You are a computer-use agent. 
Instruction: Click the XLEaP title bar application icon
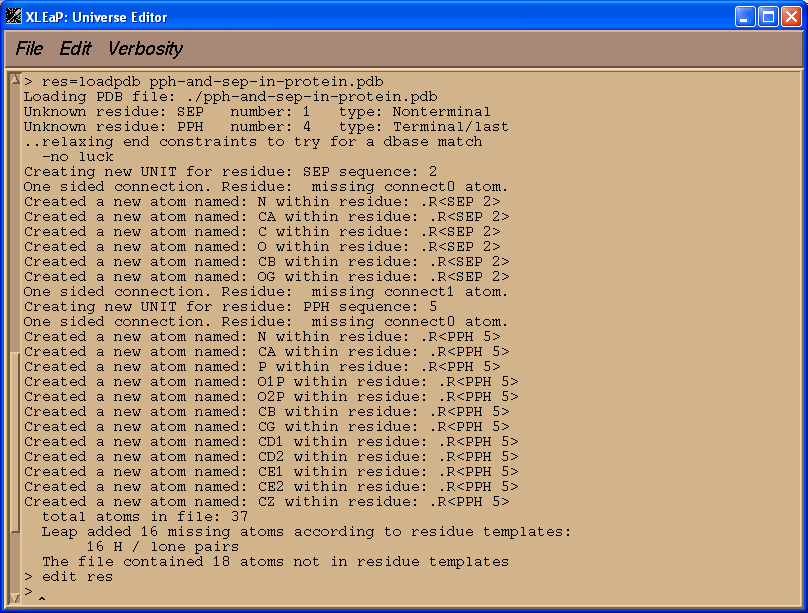[13, 16]
